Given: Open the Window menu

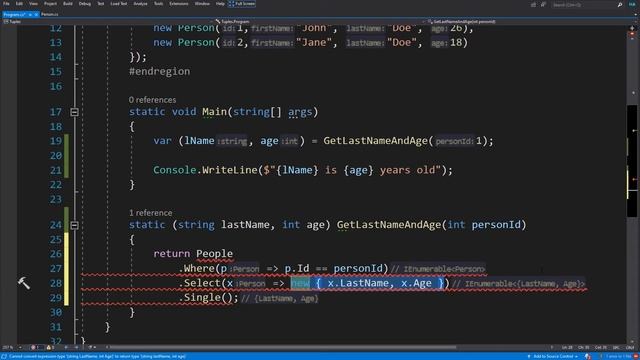Looking at the screenshot, I should (x=202, y=4).
